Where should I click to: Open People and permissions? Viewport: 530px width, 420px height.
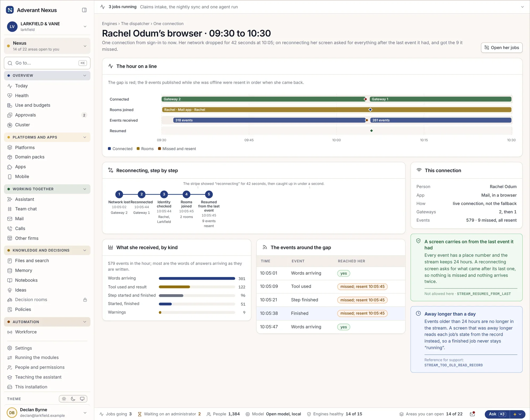click(x=47, y=367)
